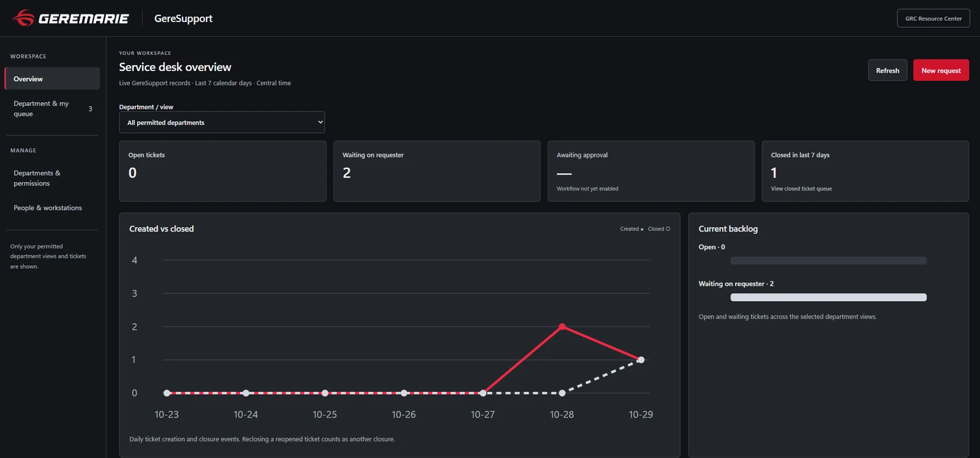Viewport: 980px width, 458px height.
Task: Open the GRC Resource Center
Action: pos(933,18)
